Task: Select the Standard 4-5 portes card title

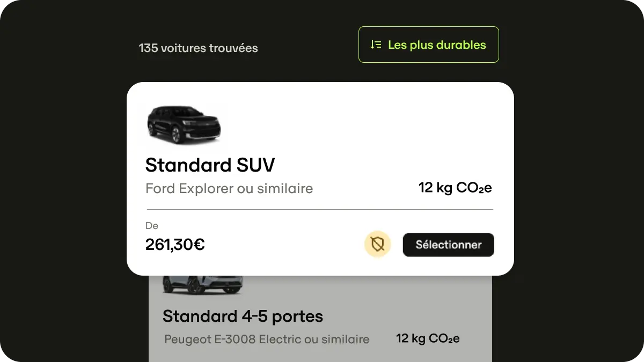Action: [x=243, y=316]
